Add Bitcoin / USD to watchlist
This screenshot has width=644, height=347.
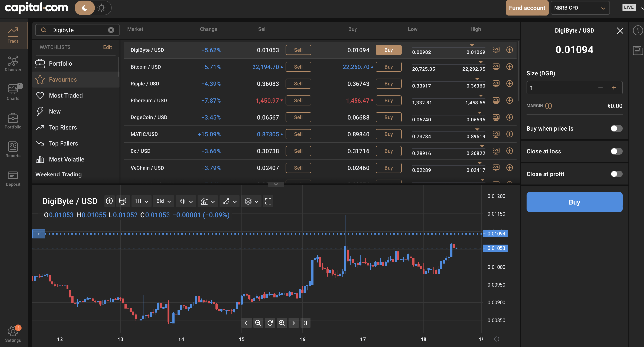(509, 67)
